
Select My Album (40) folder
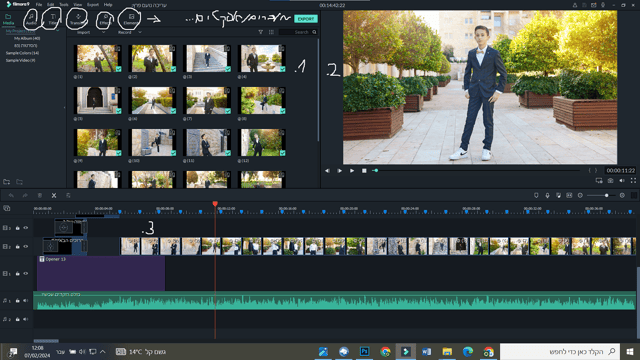(x=27, y=38)
